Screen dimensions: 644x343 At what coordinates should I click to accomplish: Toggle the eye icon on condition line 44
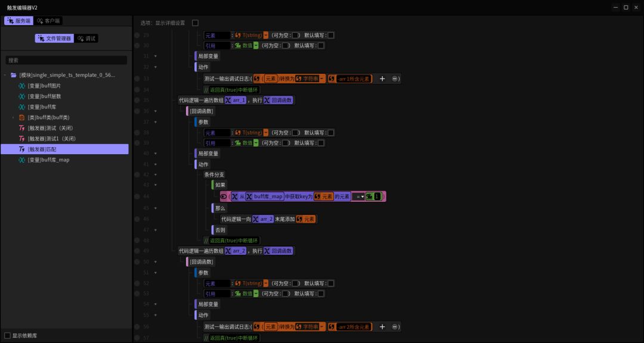(x=224, y=197)
